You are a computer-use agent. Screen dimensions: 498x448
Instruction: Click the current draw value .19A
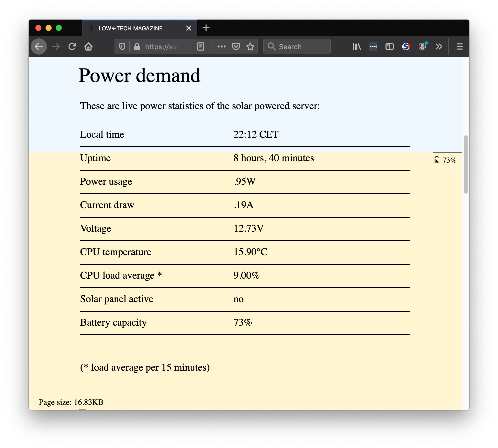(x=244, y=205)
